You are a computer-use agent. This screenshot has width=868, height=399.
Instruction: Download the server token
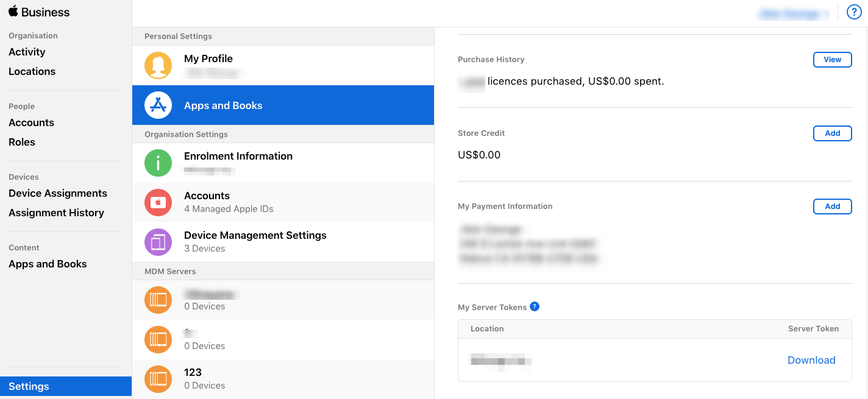click(x=811, y=360)
